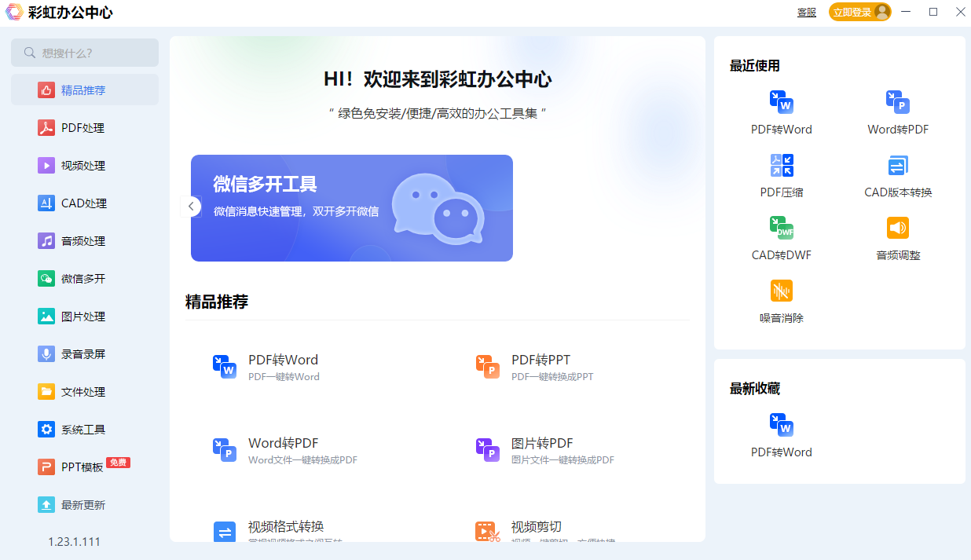Go to 视频处理 in sidebar

[x=83, y=166]
